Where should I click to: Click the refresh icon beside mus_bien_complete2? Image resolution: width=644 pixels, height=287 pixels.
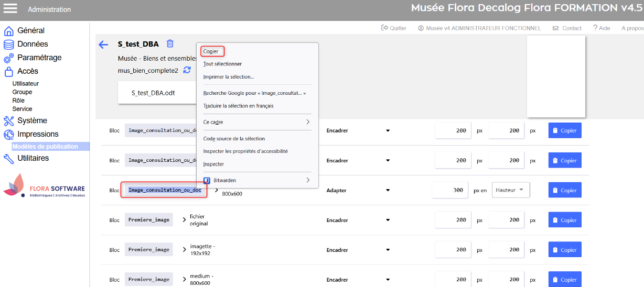pos(187,70)
